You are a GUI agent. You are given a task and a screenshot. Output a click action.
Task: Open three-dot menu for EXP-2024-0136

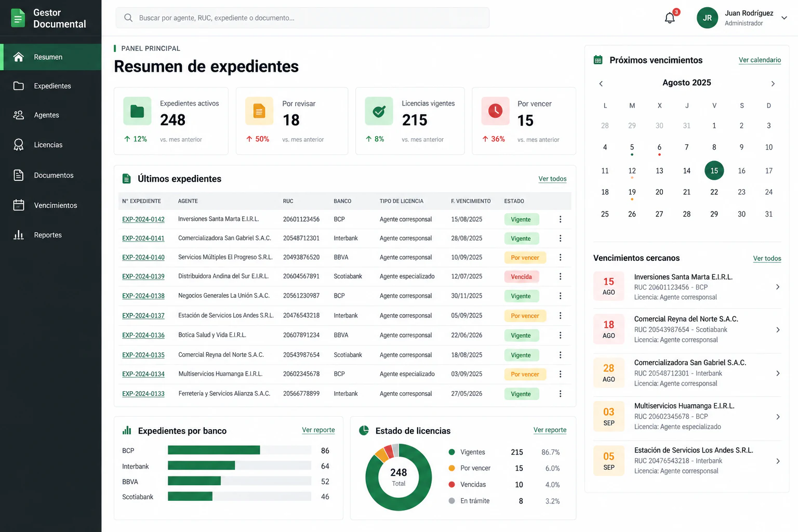[x=560, y=335]
